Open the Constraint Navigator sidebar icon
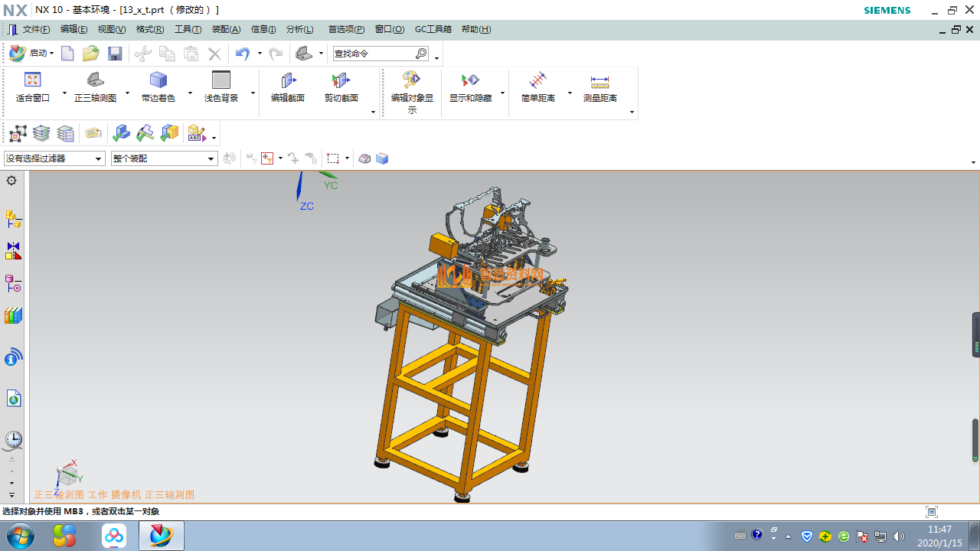The image size is (980, 551). pos(13,251)
